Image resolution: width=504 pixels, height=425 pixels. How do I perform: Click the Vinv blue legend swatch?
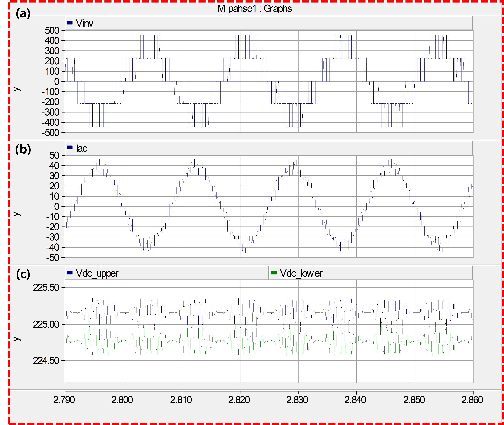pyautogui.click(x=70, y=23)
